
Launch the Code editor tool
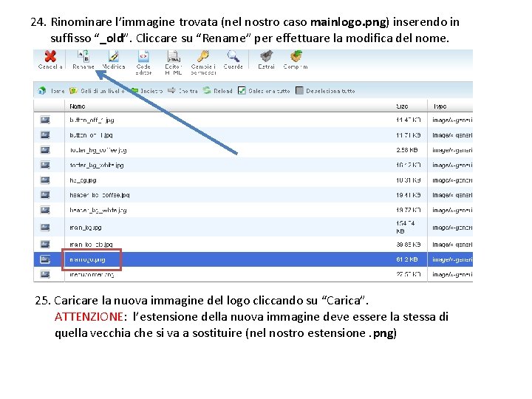click(143, 56)
